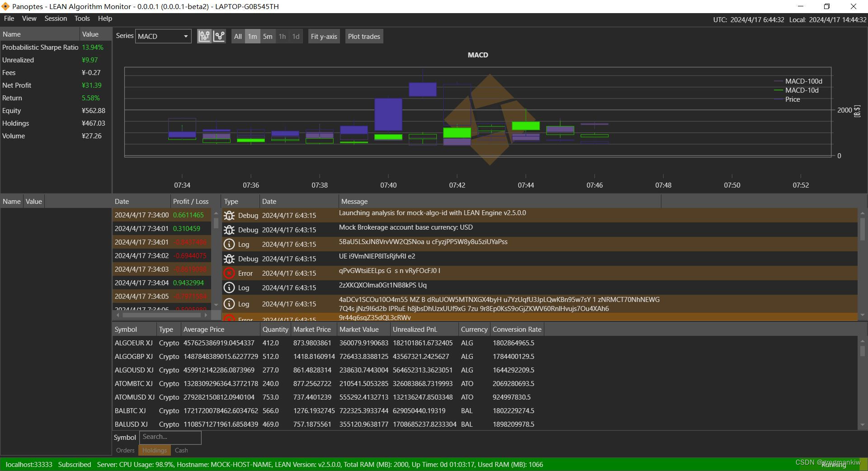Click the Equity value ¥562.88

pyautogui.click(x=94, y=111)
